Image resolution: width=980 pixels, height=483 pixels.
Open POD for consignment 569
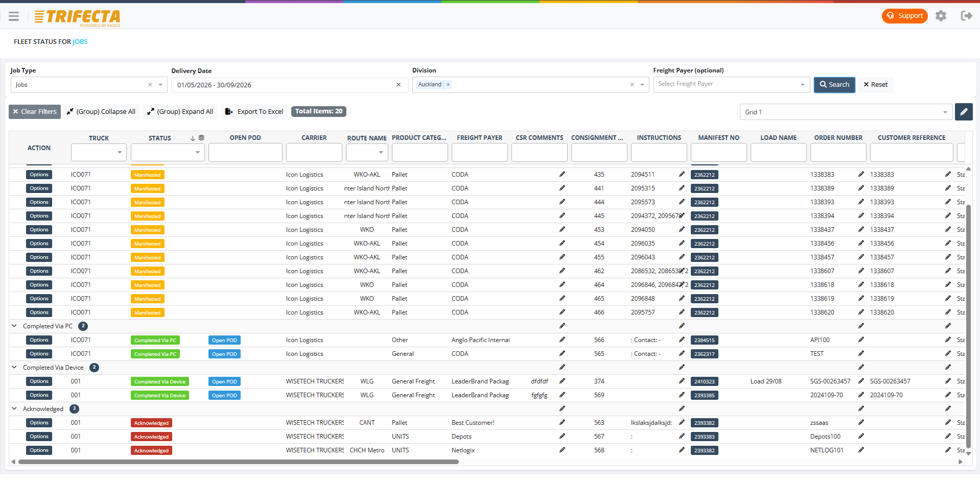click(x=224, y=396)
